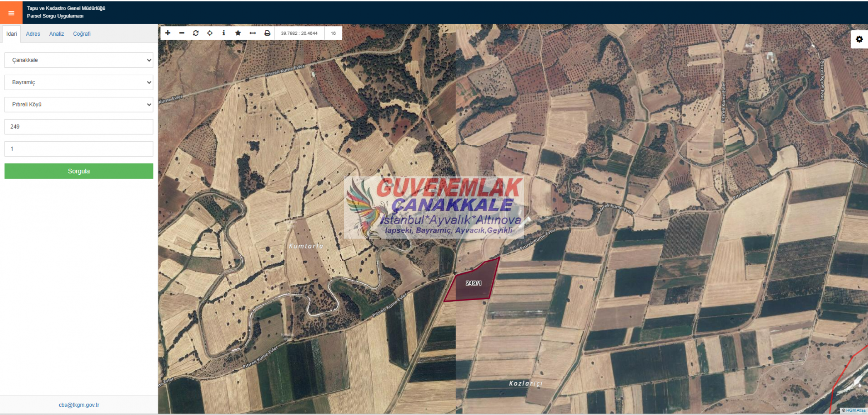Click the block number field containing 249
Image resolution: width=868 pixels, height=415 pixels.
coord(79,127)
